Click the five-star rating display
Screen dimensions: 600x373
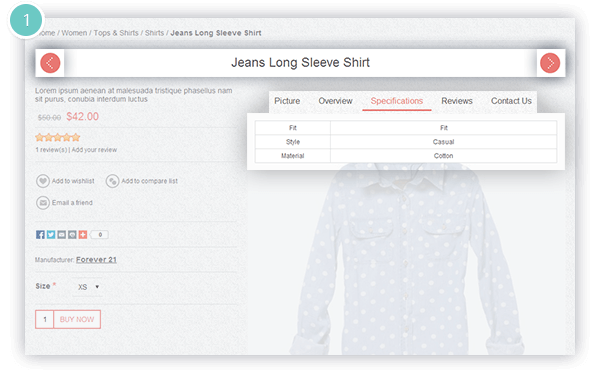pos(58,137)
